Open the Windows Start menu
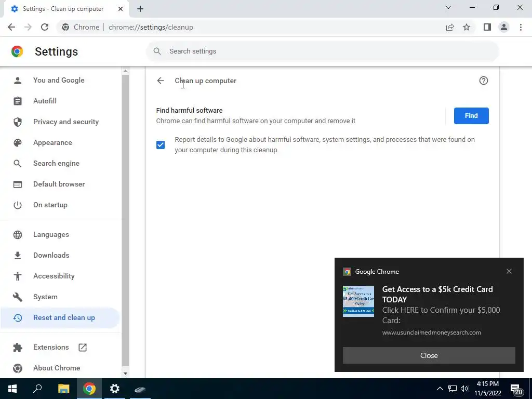The image size is (532, 399). tap(12, 389)
